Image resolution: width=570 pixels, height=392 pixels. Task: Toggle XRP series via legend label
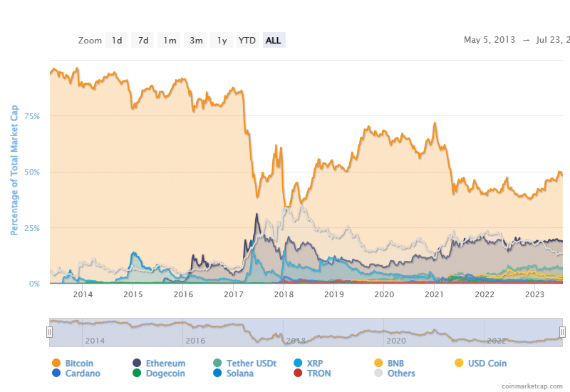tap(315, 363)
